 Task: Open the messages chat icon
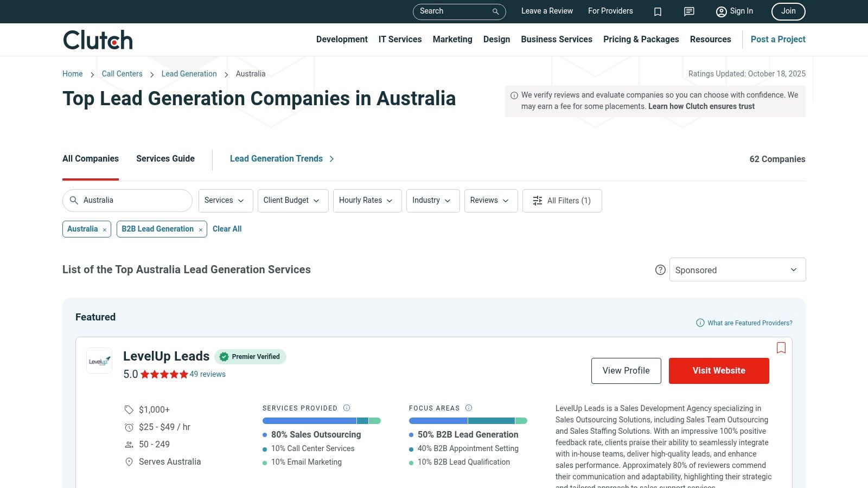point(689,11)
